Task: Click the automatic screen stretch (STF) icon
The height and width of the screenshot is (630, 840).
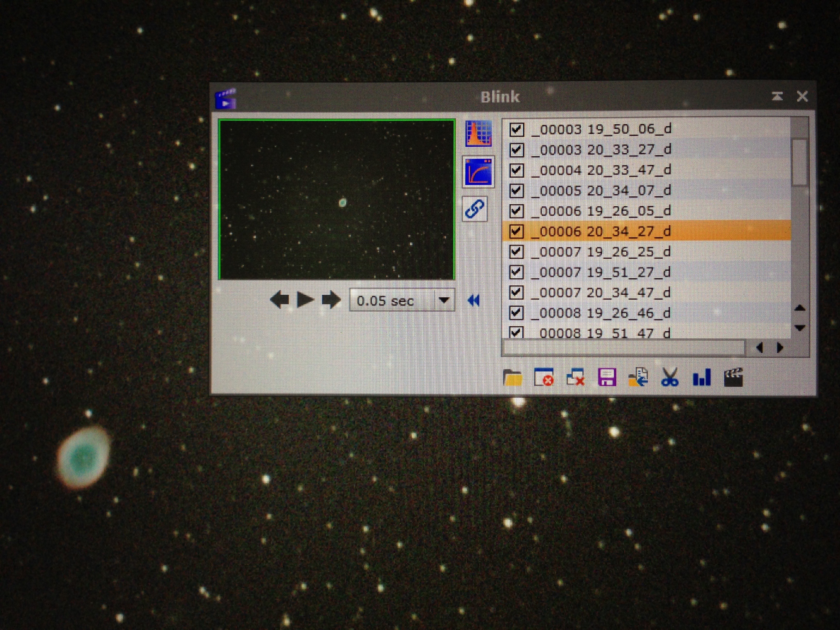Action: point(478,172)
